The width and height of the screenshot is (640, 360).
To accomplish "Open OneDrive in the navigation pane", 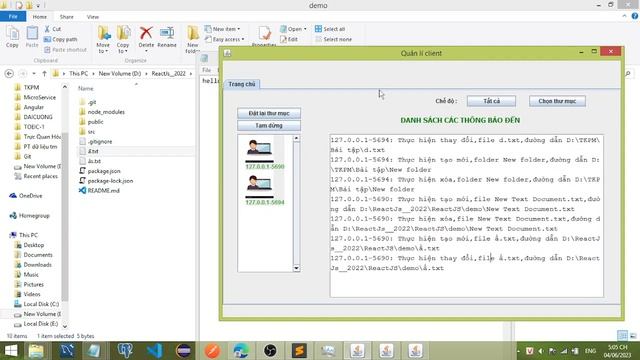I will 30,196.
